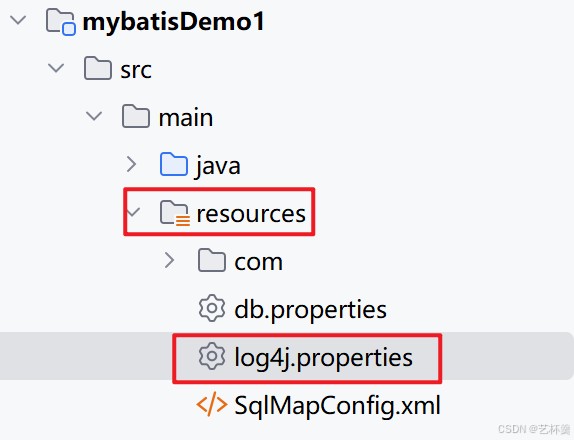Expand the com folder chevron
The image size is (574, 440).
tap(169, 260)
